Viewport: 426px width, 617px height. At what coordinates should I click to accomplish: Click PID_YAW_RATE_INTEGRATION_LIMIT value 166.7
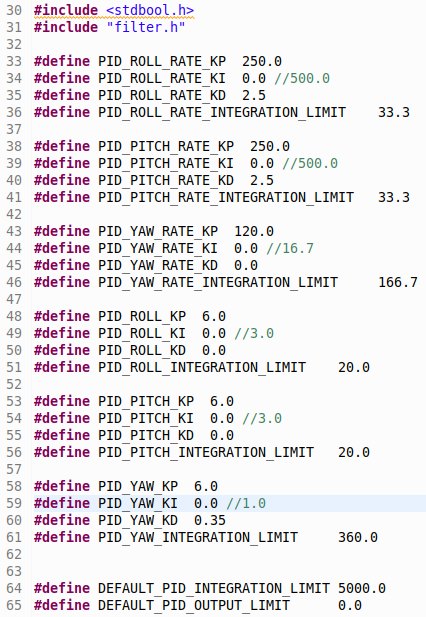(x=398, y=282)
